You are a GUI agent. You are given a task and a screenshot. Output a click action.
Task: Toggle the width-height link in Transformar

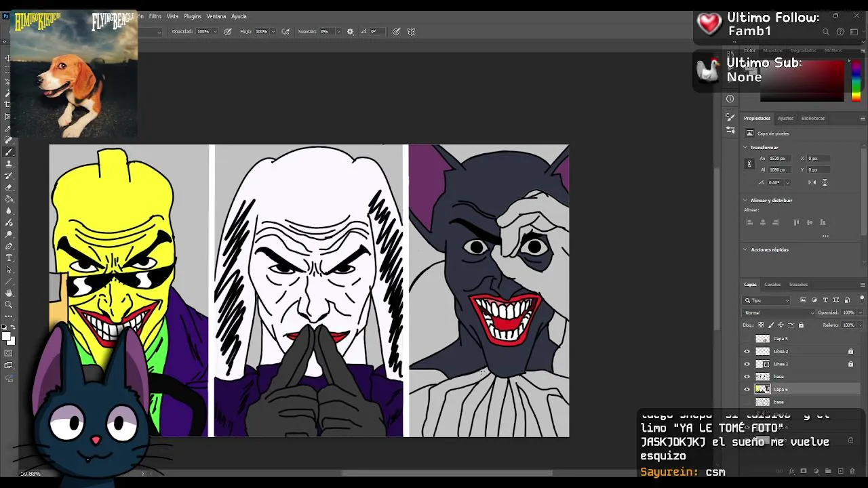tap(749, 164)
